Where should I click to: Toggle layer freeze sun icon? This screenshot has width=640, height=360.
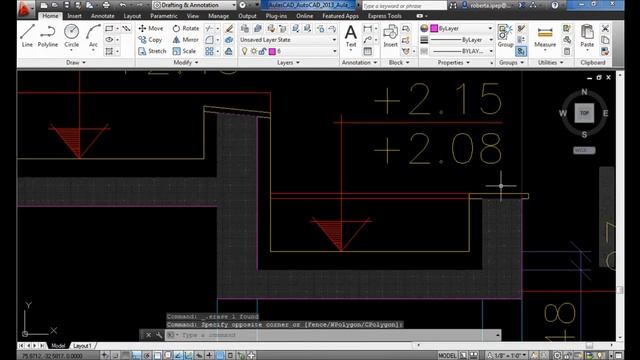253,51
